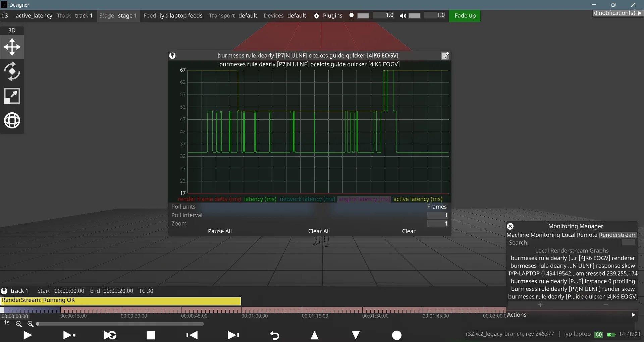
Task: Click the notes icon on the latency graph header
Action: [x=445, y=55]
